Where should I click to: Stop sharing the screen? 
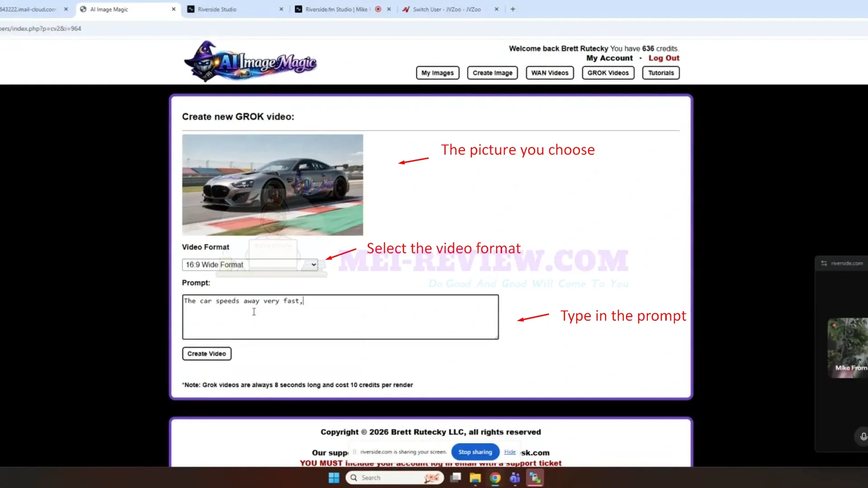tap(475, 452)
